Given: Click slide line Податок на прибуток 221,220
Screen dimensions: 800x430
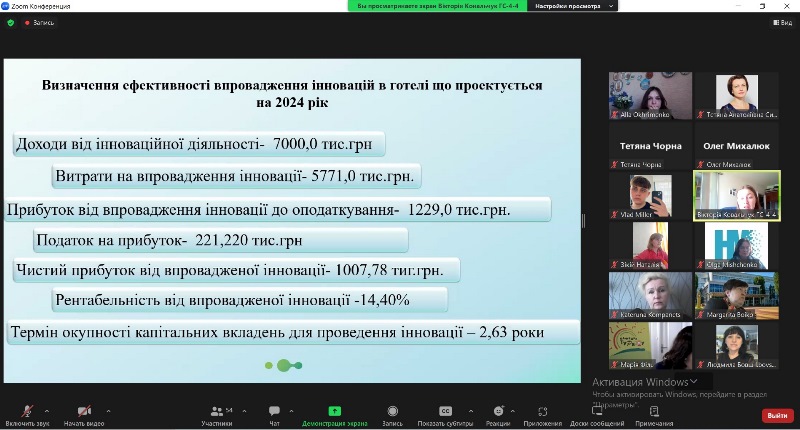Looking at the screenshot, I should (x=220, y=240).
